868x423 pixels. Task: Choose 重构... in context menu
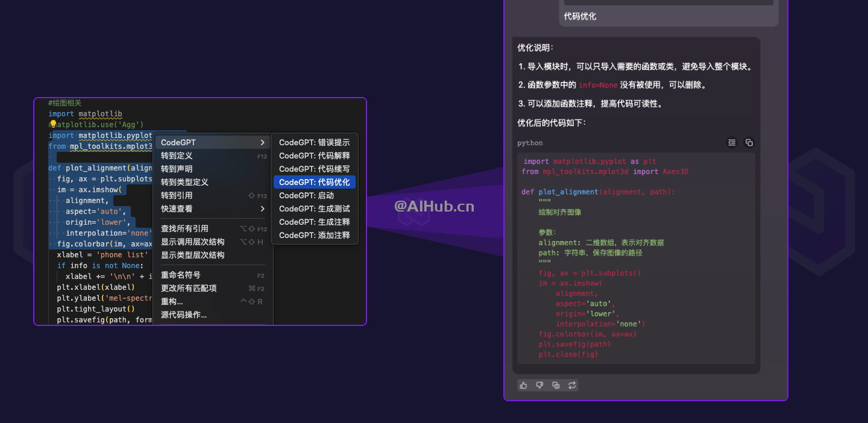[x=213, y=301]
